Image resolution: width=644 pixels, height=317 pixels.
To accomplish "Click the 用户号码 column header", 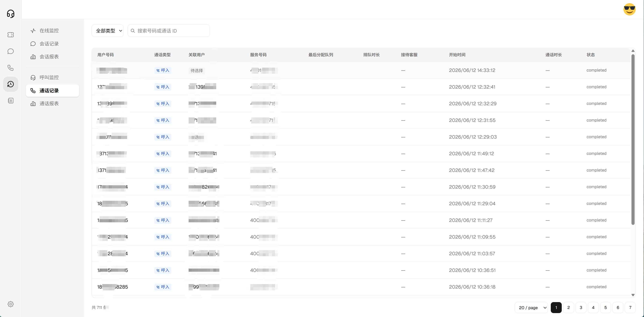I will click(x=106, y=55).
